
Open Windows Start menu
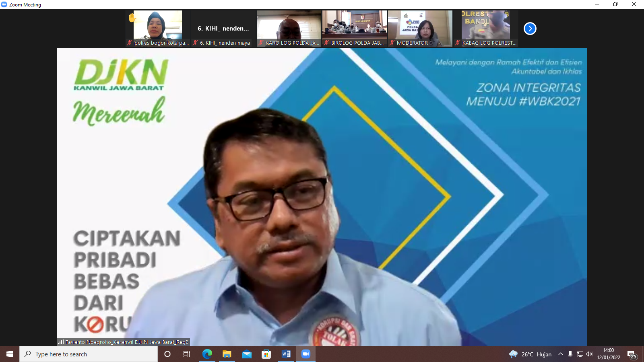10,354
